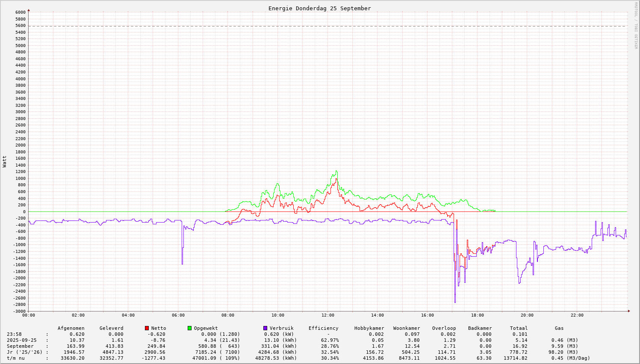Click the Gas column header
The height and width of the screenshot is (364, 640).
tap(559, 328)
